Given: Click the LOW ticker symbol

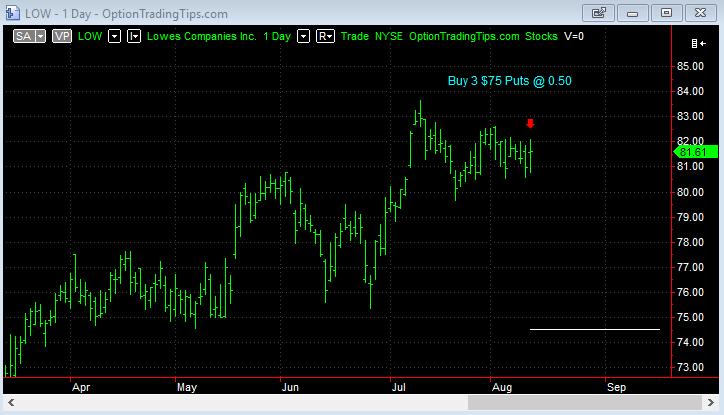Looking at the screenshot, I should (x=90, y=36).
